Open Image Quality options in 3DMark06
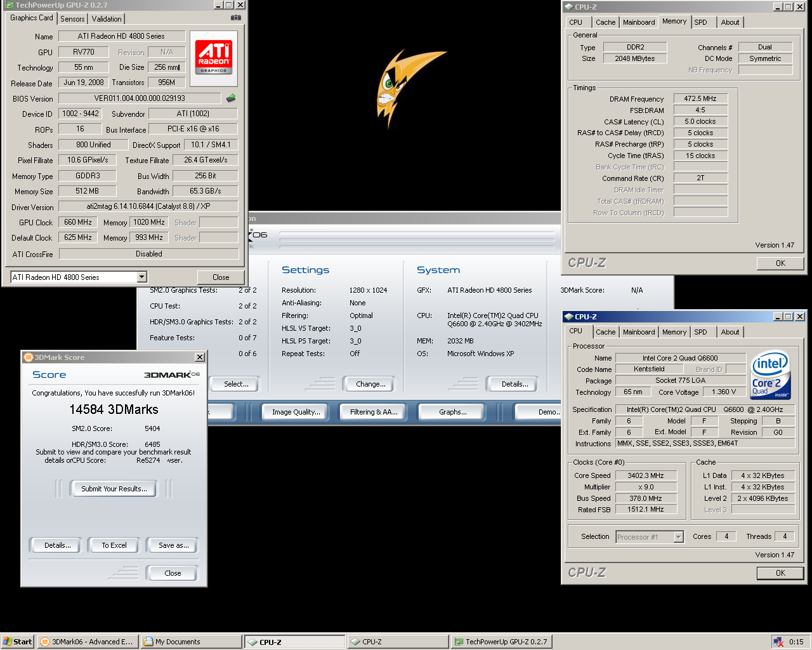The image size is (812, 650). coord(296,412)
